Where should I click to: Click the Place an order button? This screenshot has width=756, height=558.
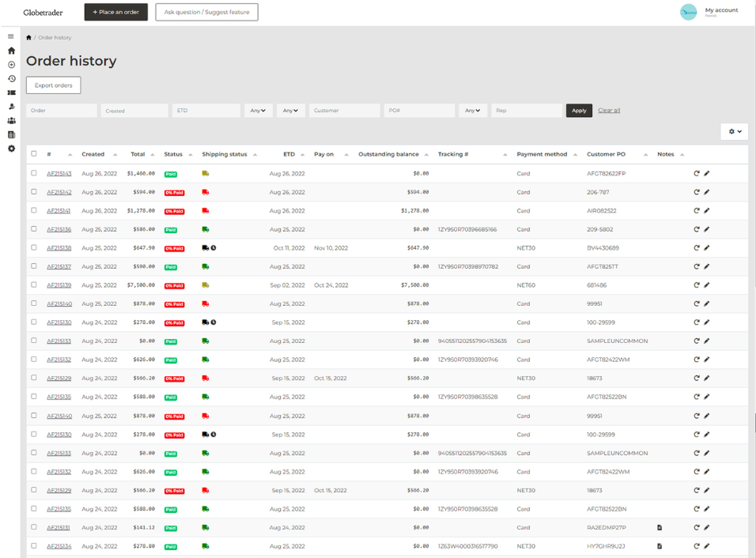tap(115, 12)
